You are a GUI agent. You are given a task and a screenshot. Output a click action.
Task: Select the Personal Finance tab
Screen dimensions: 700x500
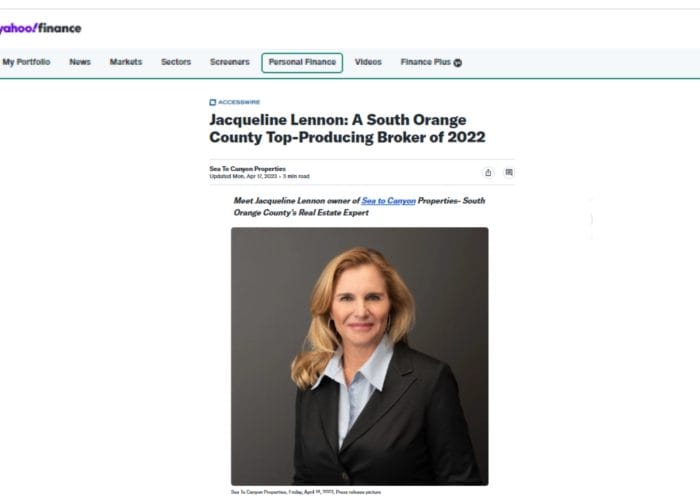click(302, 62)
